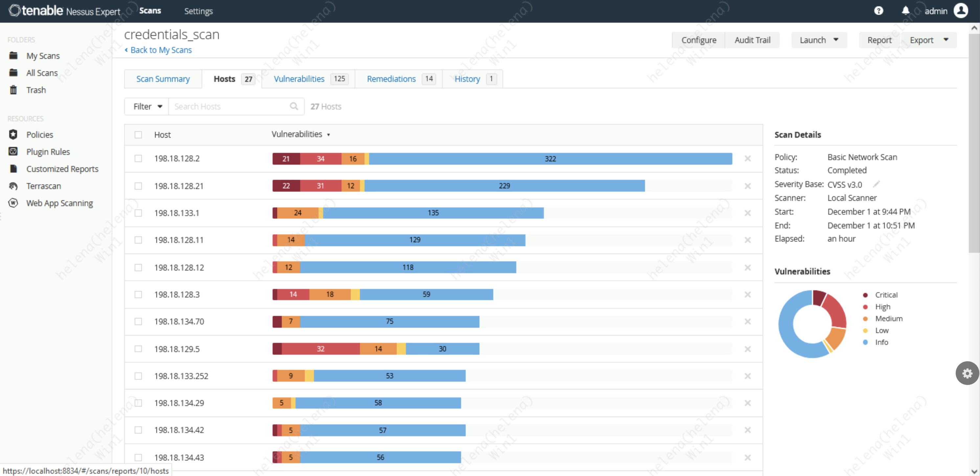Open the Filter dropdown
980x476 pixels.
(147, 107)
